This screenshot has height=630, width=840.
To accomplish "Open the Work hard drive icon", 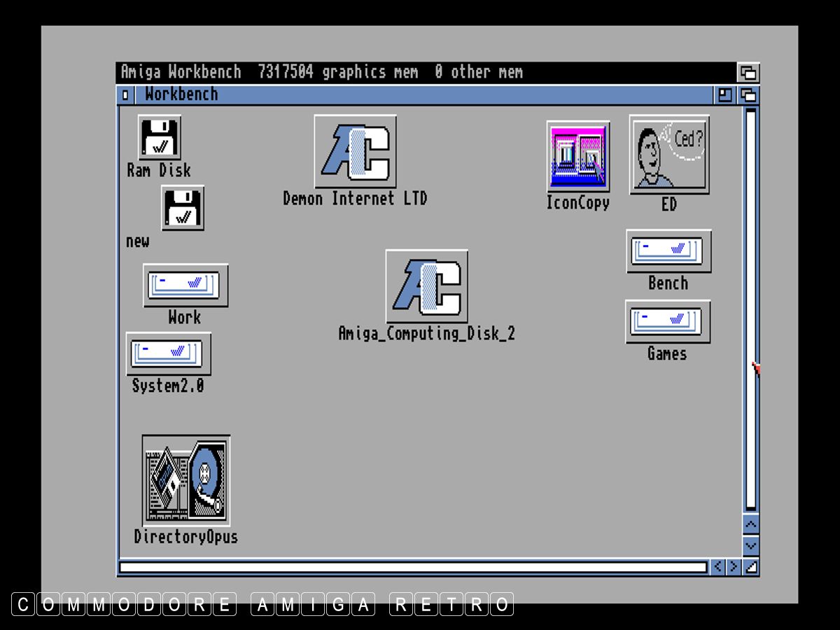I will coord(185,285).
